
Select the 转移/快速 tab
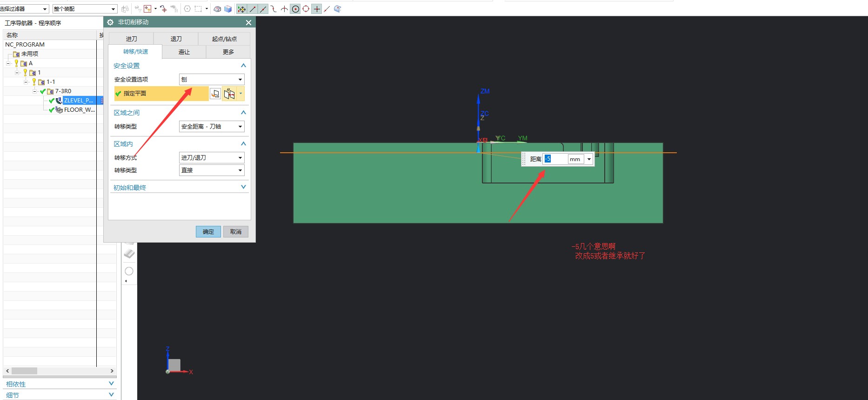coord(135,52)
